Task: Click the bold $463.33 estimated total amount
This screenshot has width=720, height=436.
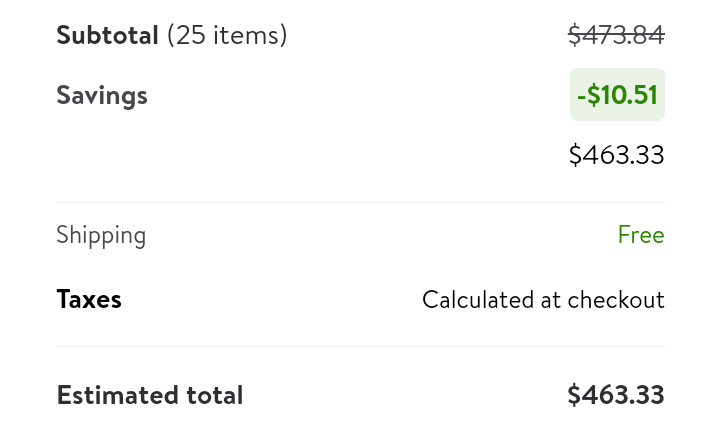Action: click(x=615, y=395)
